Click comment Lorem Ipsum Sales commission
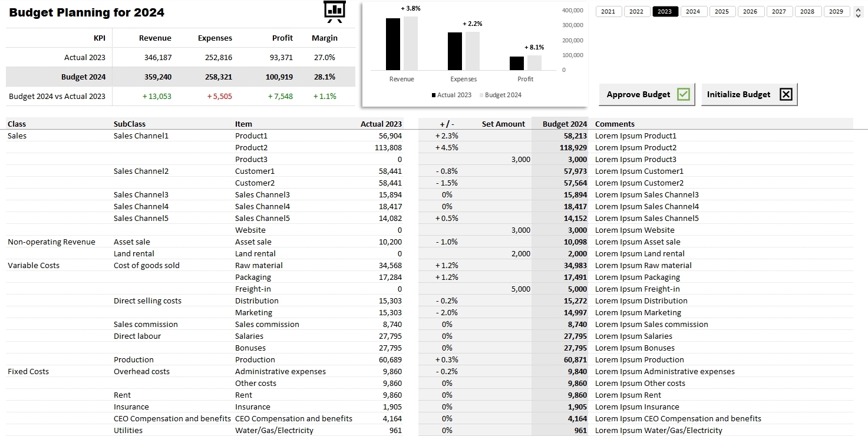This screenshot has height=436, width=868. (651, 324)
